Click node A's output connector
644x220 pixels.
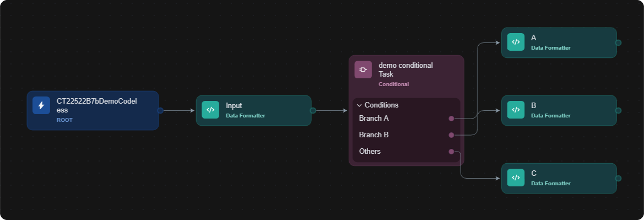click(618, 43)
